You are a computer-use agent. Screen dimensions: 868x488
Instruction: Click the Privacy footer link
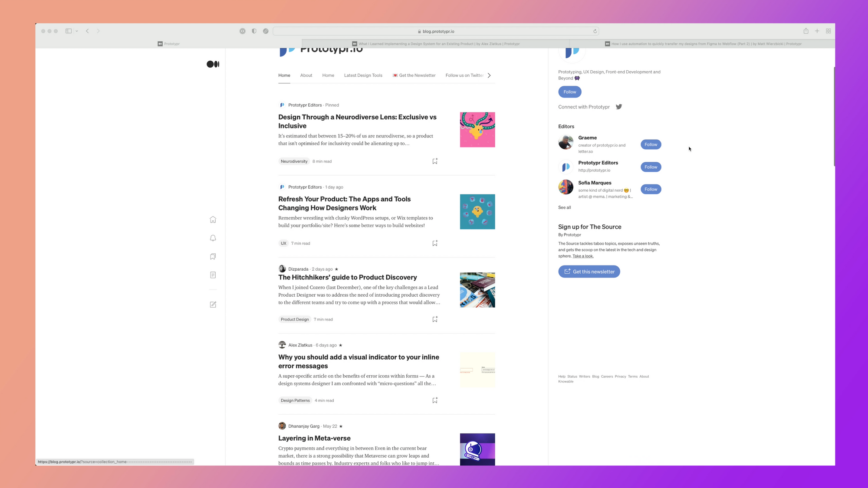point(620,377)
